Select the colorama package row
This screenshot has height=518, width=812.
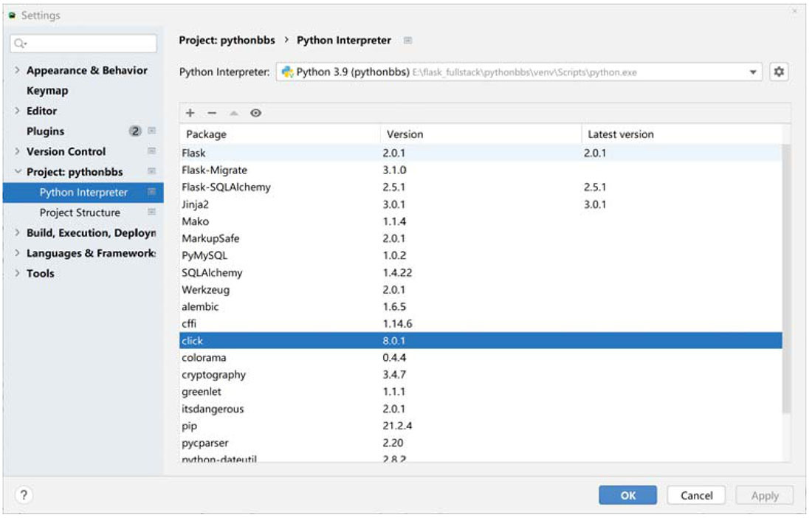[481, 358]
